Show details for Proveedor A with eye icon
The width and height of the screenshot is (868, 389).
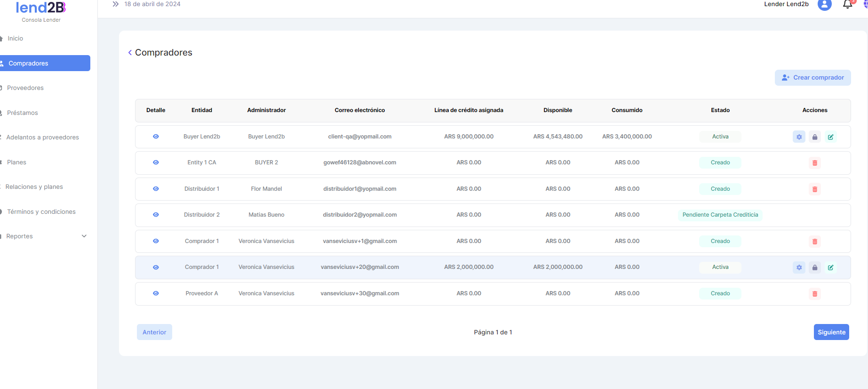tap(156, 293)
